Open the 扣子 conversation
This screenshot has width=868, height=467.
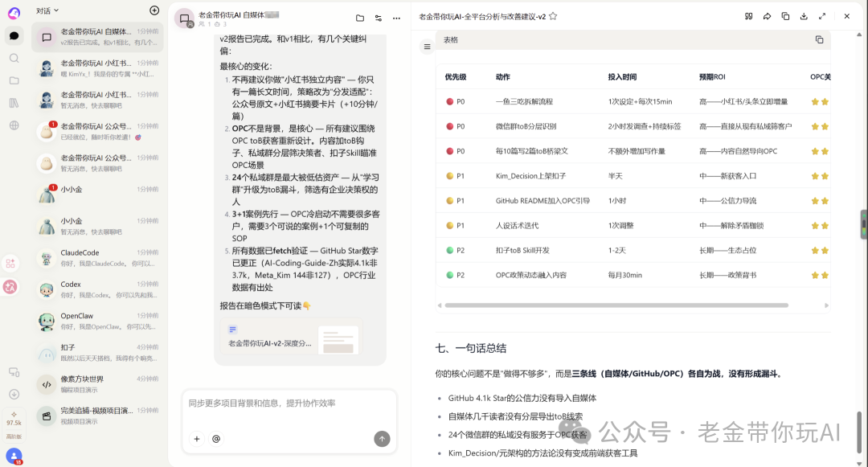[x=97, y=353]
